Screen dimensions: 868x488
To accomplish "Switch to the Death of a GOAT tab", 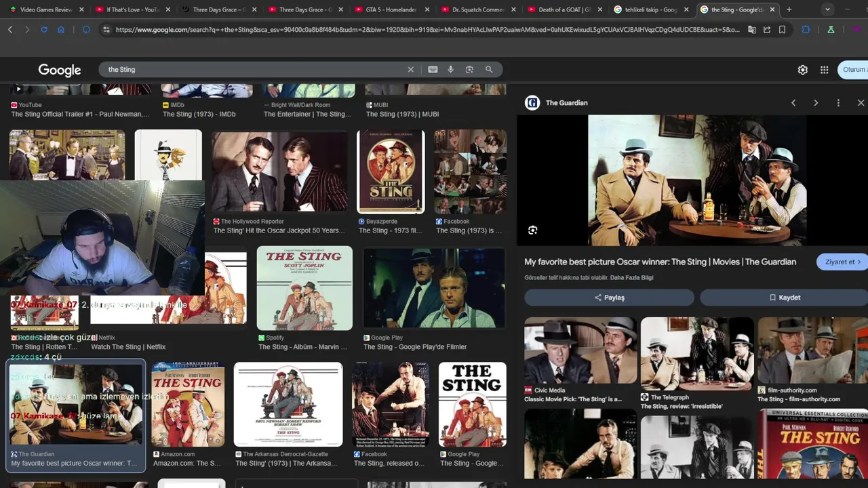I will tap(564, 9).
